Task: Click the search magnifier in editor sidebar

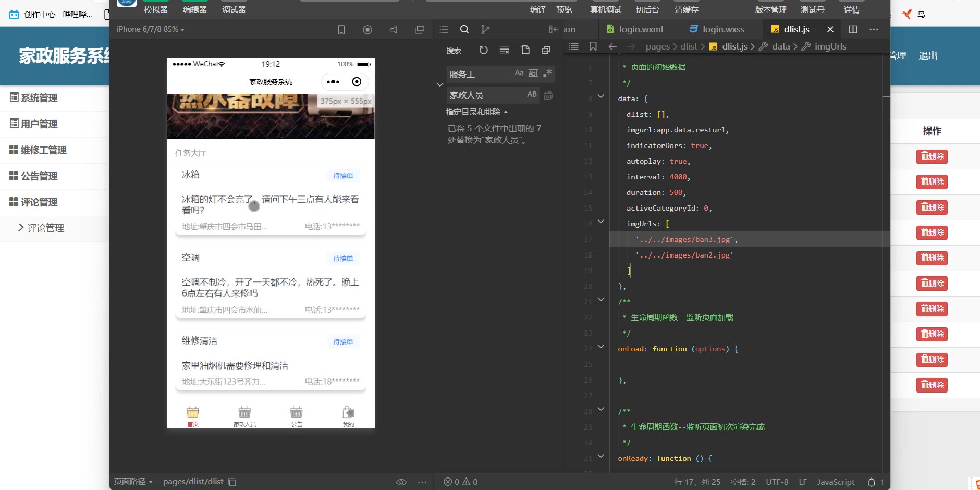Action: pos(464,29)
